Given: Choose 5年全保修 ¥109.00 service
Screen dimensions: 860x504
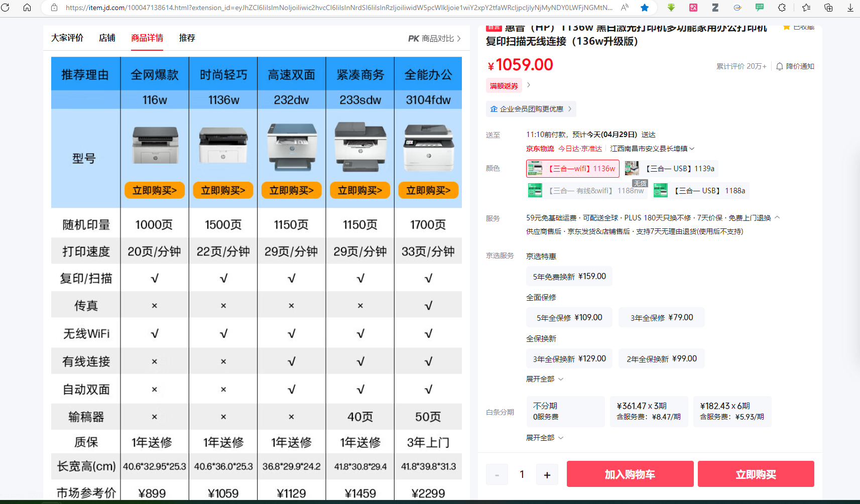Looking at the screenshot, I should click(x=569, y=318).
